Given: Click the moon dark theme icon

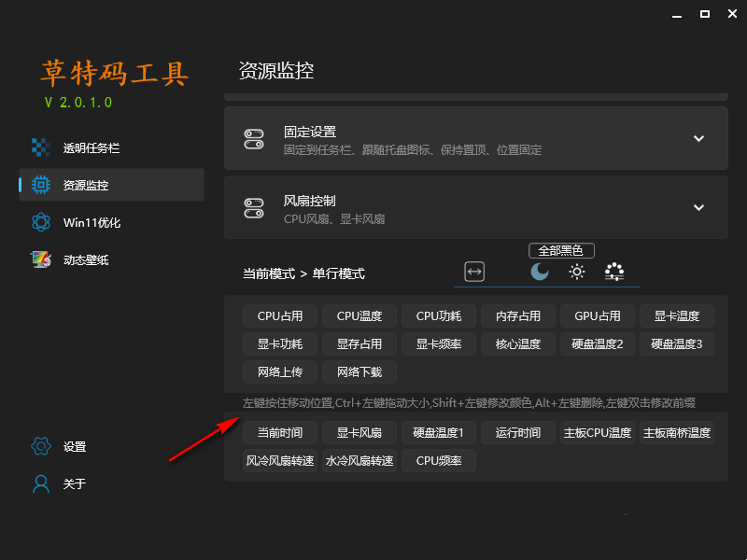Looking at the screenshot, I should tap(540, 272).
